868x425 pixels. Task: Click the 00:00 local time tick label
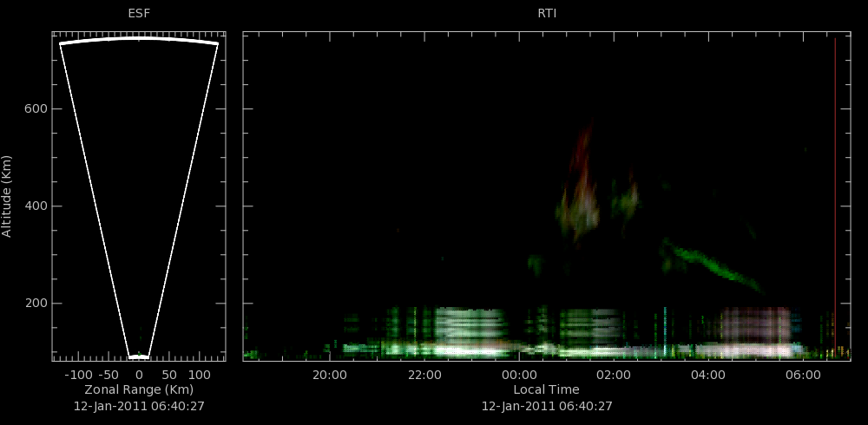pos(519,375)
